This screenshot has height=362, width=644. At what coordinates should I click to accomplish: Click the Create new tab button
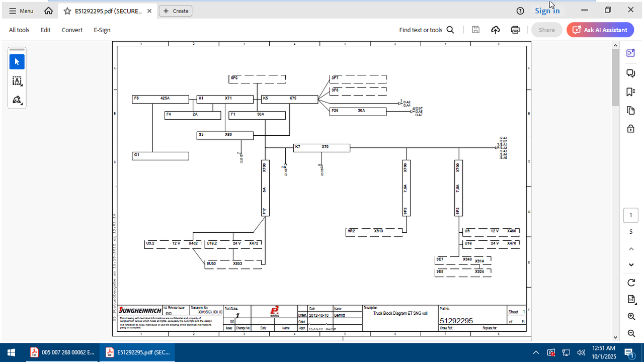tap(176, 11)
